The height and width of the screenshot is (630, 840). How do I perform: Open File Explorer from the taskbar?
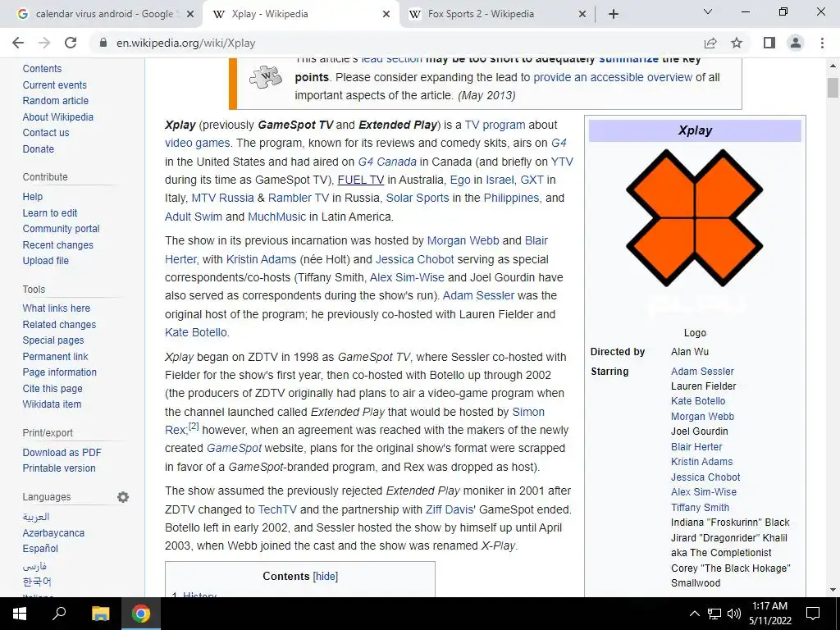click(100, 614)
